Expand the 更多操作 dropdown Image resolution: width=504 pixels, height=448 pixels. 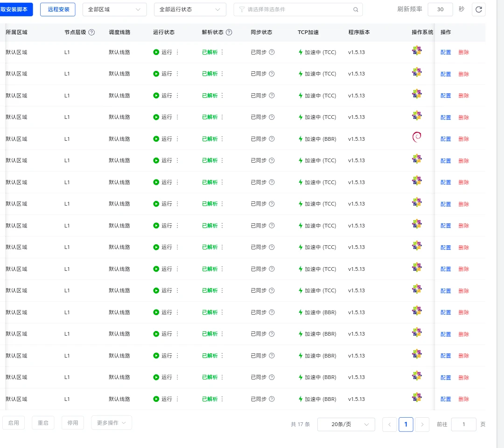(111, 423)
